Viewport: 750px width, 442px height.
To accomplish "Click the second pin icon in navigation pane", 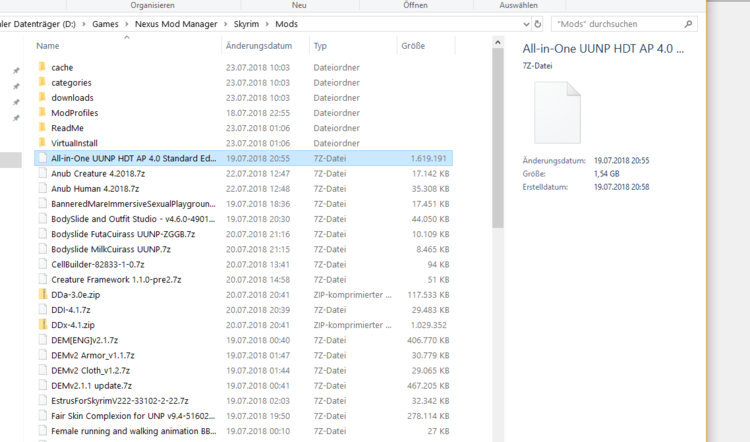I will 16,87.
